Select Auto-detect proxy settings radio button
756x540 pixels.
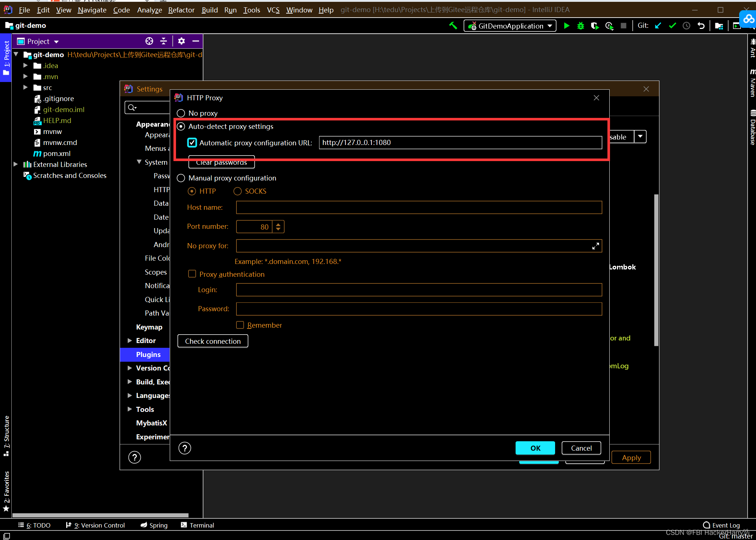[181, 126]
